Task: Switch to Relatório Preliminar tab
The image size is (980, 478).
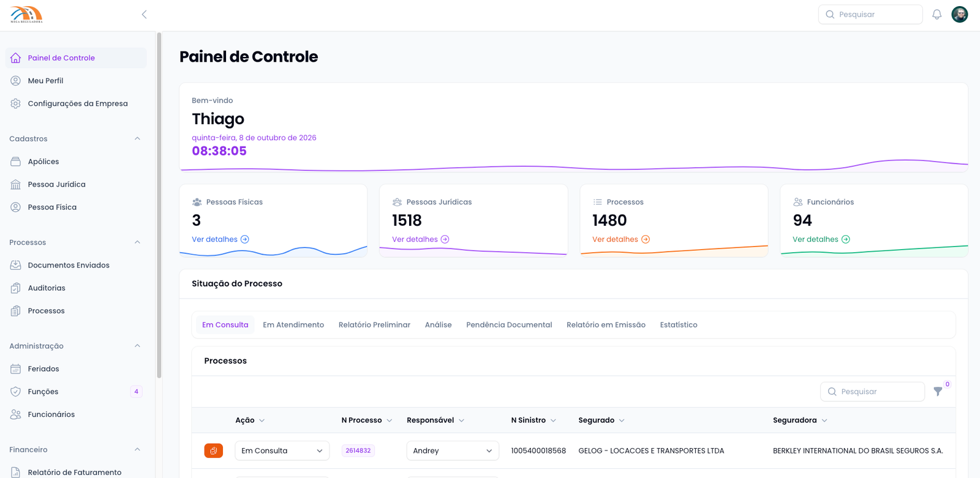Action: tap(374, 325)
